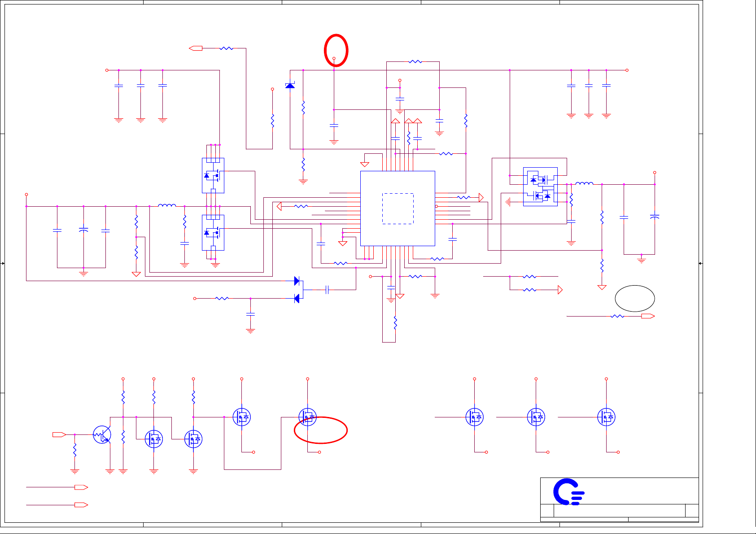This screenshot has height=534, width=756.
Task: Select the NPN transistor symbol at bottom left
Action: pos(102,434)
